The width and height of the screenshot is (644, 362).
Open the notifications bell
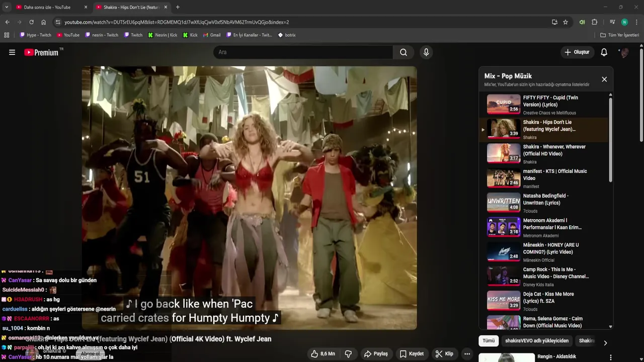tap(604, 52)
